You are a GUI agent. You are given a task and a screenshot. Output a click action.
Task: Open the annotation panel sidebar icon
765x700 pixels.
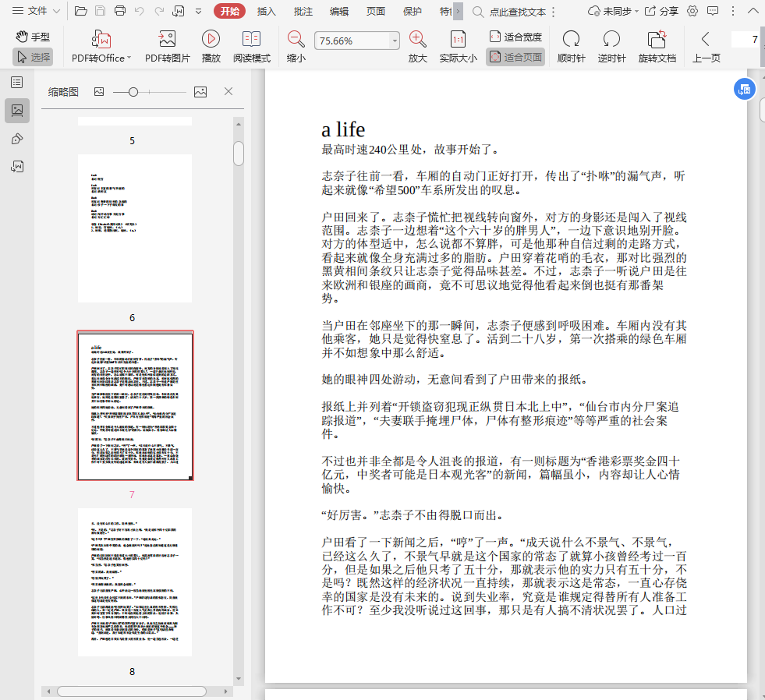coord(17,139)
